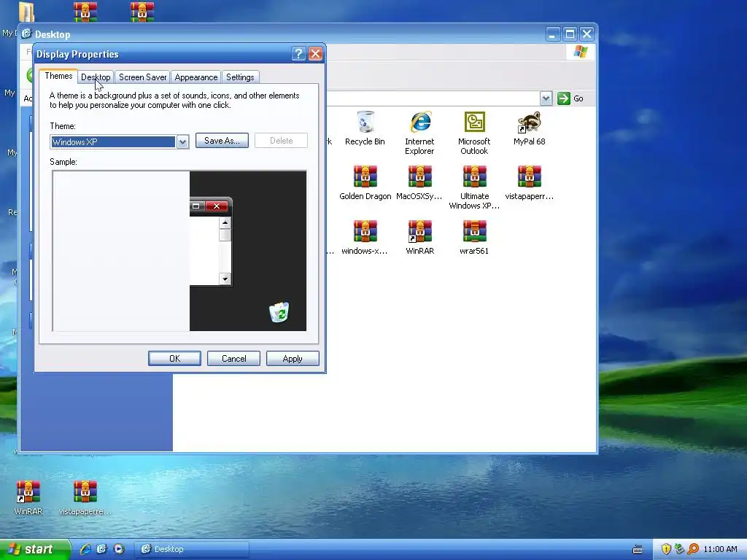
Task: Click down arrow of sample preview scrollbar
Action: (x=225, y=279)
